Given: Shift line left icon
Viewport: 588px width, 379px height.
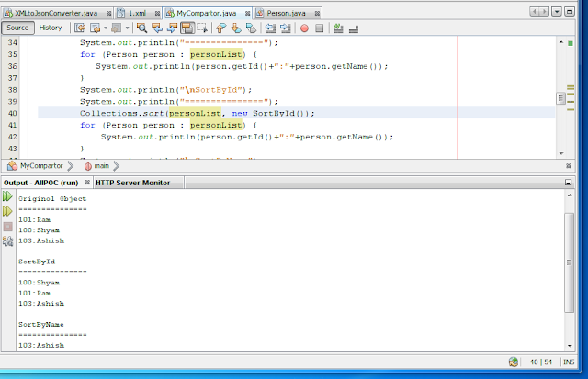Looking at the screenshot, I should (x=270, y=28).
